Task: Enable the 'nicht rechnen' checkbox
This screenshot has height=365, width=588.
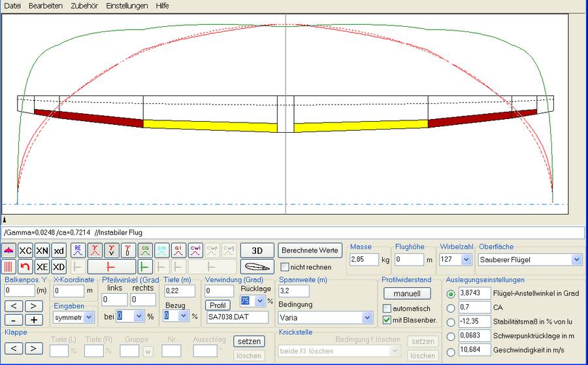Action: [x=285, y=267]
